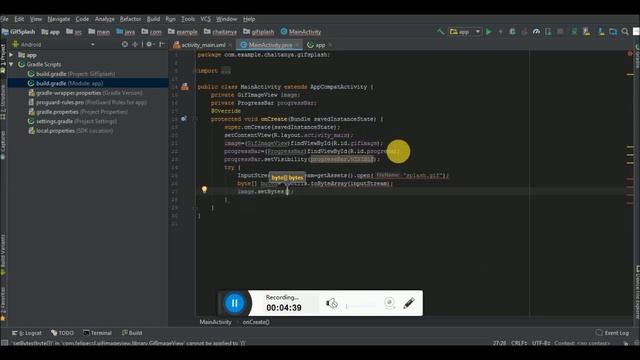Open the Logcat tool window

(x=27, y=333)
